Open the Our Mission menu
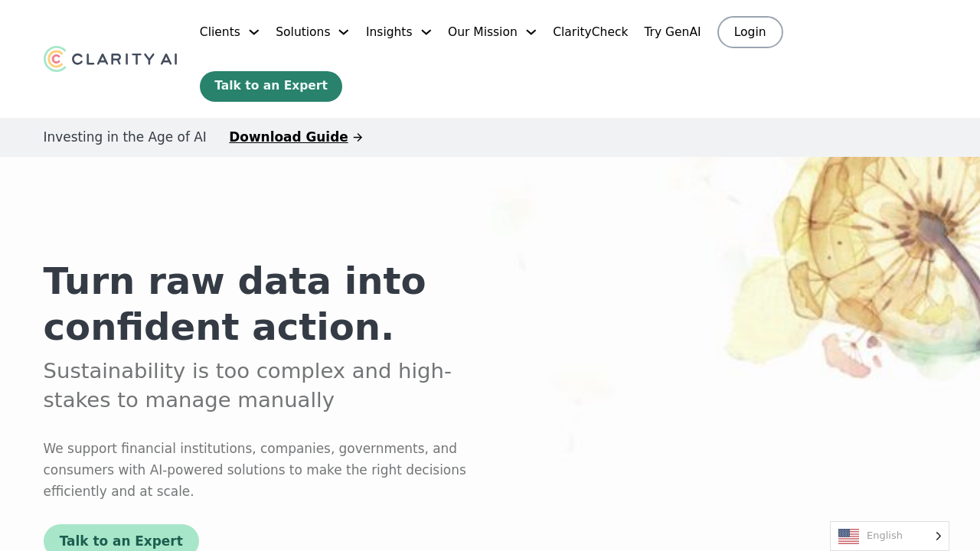980x551 pixels. [482, 32]
